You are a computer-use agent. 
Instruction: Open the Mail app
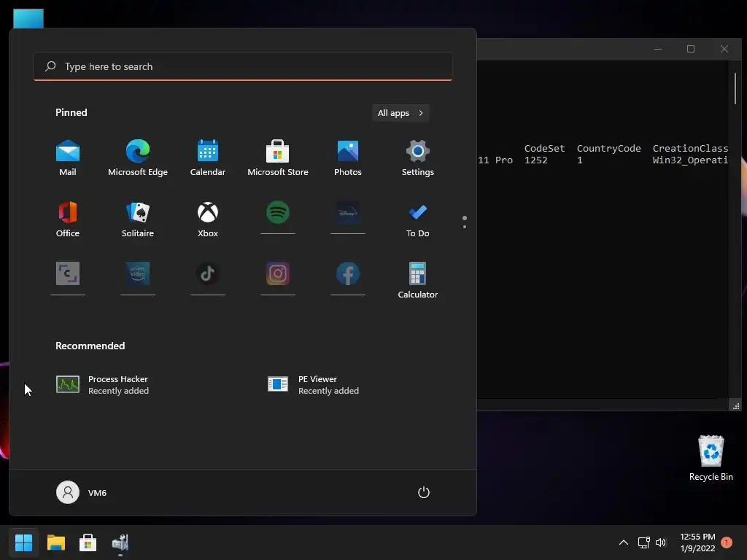click(x=68, y=158)
